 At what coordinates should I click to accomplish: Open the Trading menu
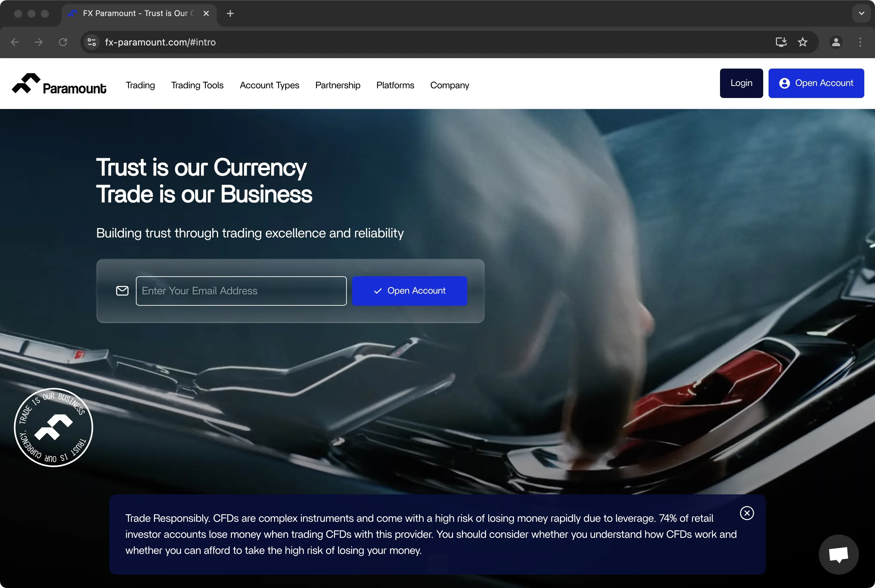tap(140, 85)
